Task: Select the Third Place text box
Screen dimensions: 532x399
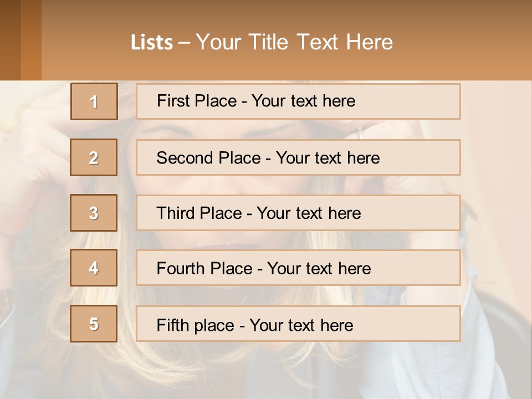Action: click(x=298, y=213)
